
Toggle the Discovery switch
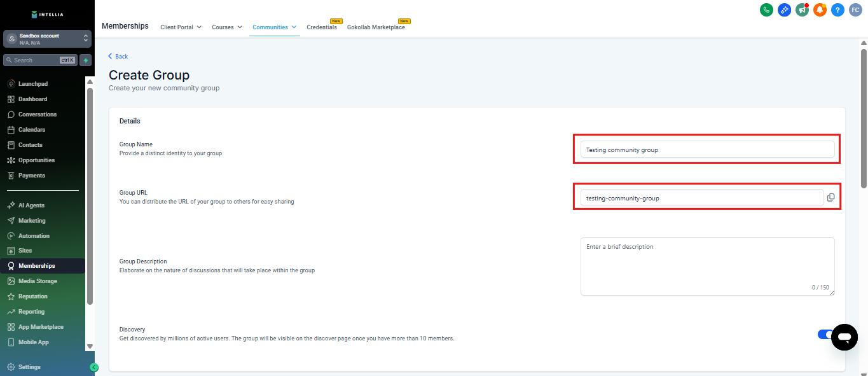(x=825, y=335)
